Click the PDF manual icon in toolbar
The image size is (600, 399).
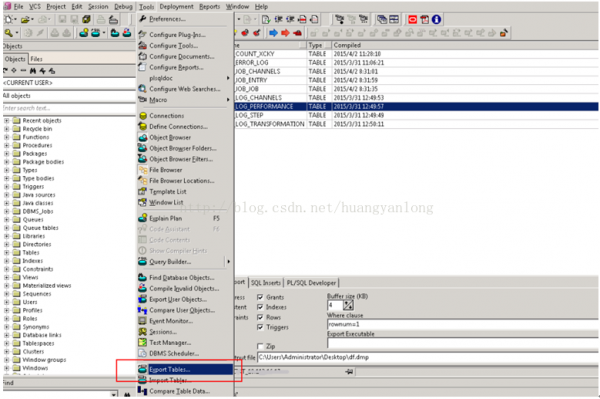pyautogui.click(x=424, y=20)
